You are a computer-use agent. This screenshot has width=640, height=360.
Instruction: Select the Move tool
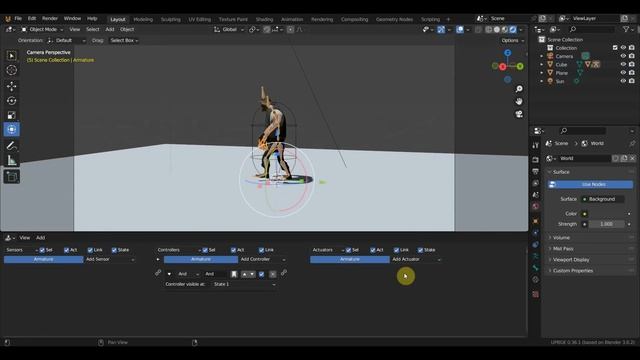11,86
